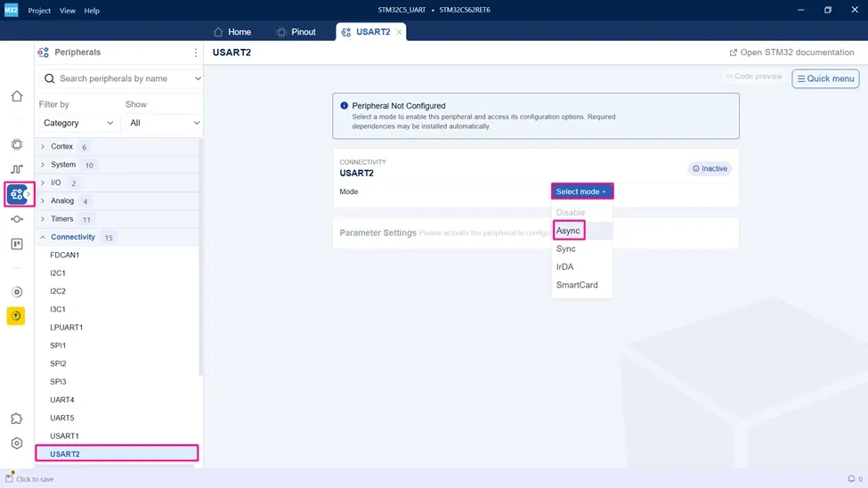Switch to the Pinout tab

[296, 32]
